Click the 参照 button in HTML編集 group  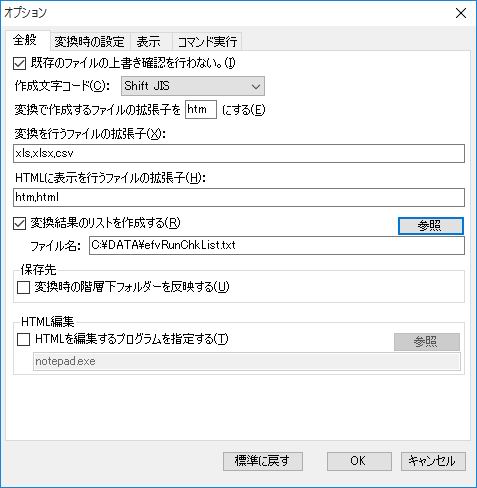[x=427, y=342]
